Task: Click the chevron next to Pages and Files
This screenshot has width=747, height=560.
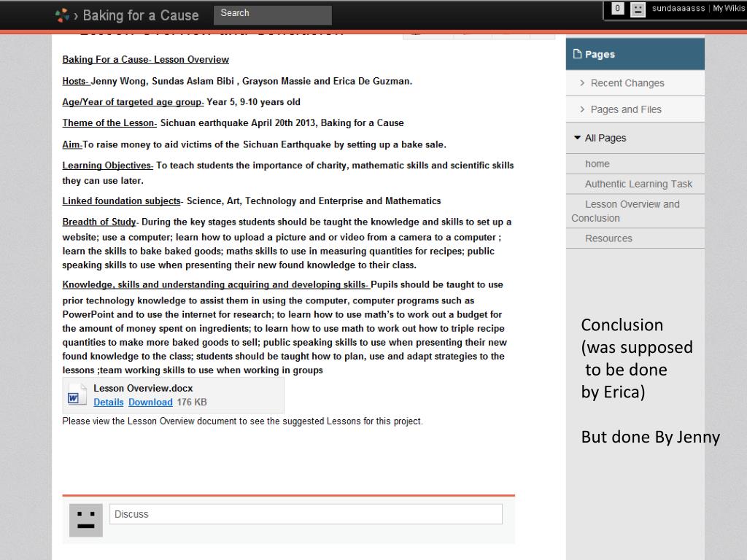Action: tap(581, 109)
